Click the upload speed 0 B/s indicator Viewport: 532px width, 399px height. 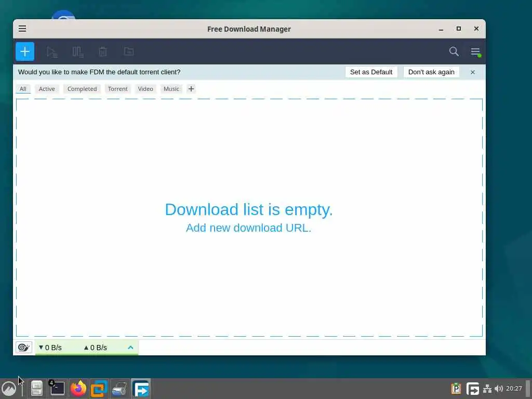click(96, 348)
